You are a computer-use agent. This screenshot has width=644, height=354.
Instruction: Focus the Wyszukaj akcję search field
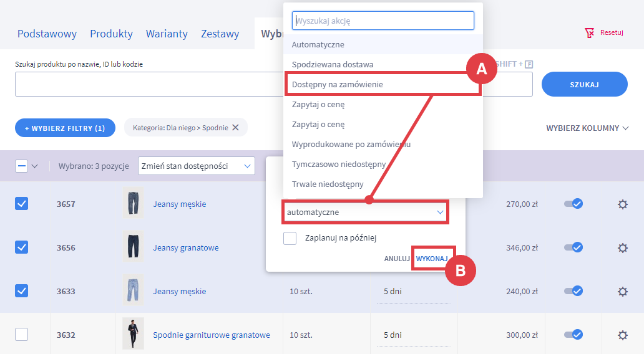click(383, 21)
